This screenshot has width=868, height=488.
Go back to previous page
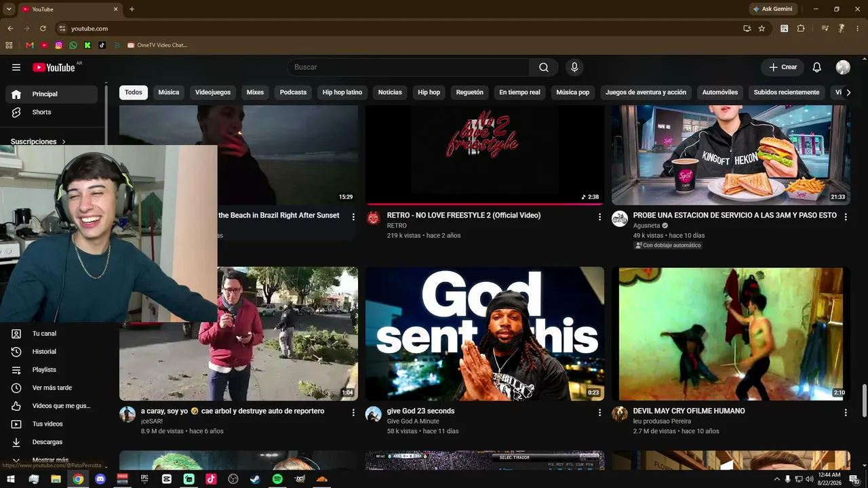pos(10,28)
